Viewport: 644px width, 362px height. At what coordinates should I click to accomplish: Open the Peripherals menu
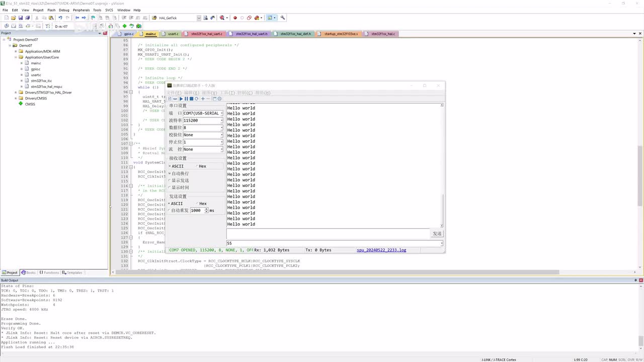click(82, 10)
